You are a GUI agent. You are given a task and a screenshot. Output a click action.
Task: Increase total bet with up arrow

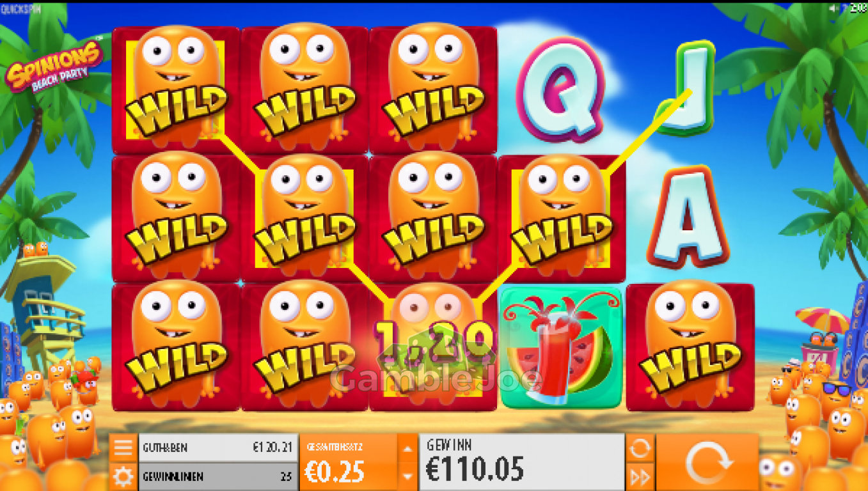(407, 448)
